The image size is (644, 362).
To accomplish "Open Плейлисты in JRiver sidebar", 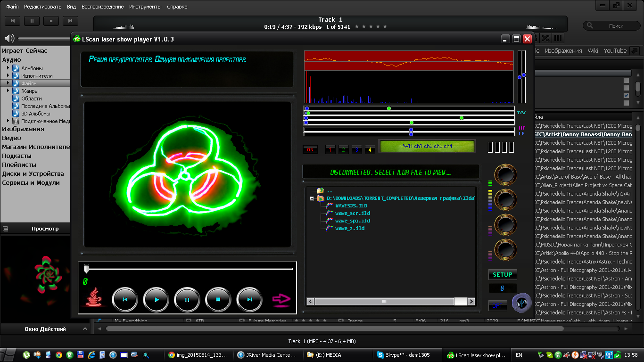I will click(19, 165).
